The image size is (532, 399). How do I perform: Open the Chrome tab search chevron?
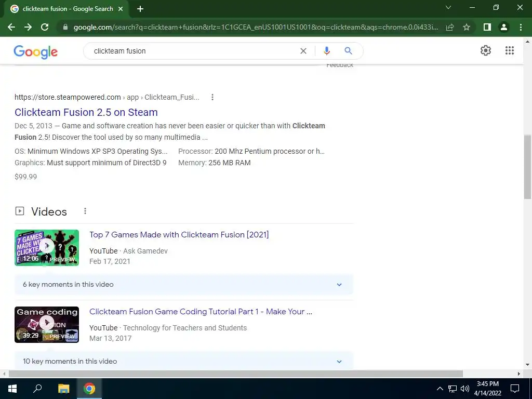pos(448,7)
